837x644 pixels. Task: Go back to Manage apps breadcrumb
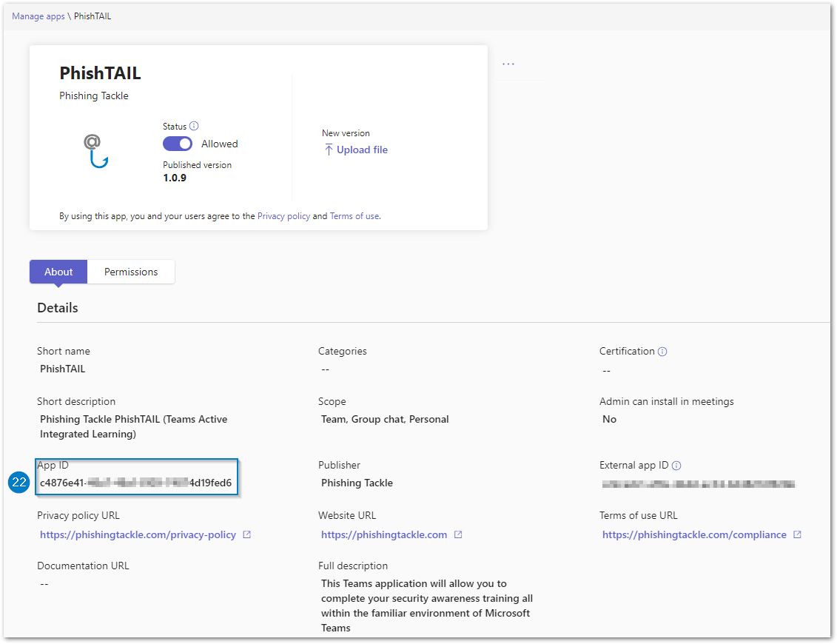[x=38, y=16]
